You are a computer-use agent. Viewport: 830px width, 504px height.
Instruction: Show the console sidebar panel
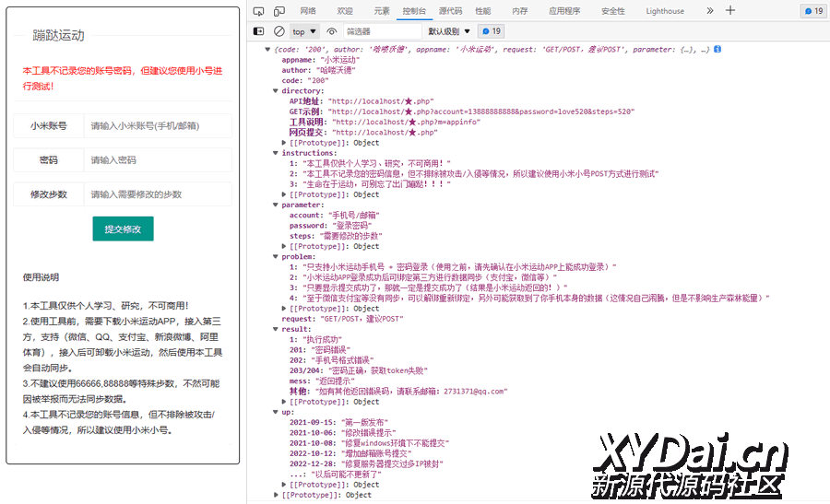[259, 31]
